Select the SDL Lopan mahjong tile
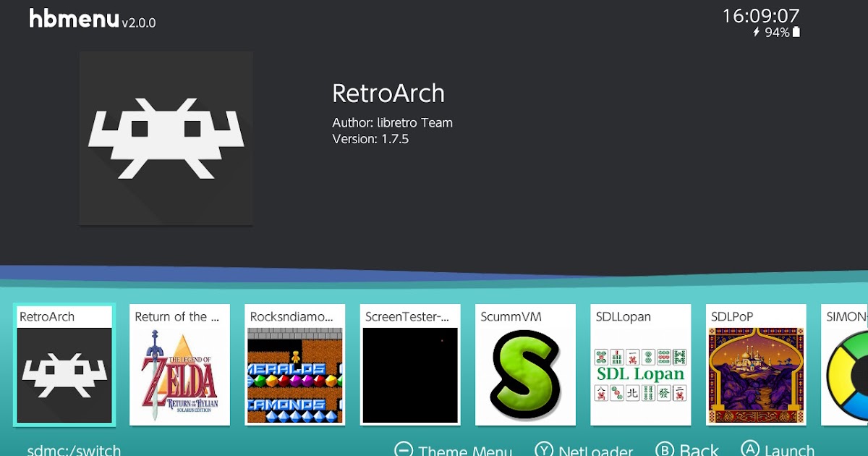Image resolution: width=868 pixels, height=456 pixels. (641, 364)
